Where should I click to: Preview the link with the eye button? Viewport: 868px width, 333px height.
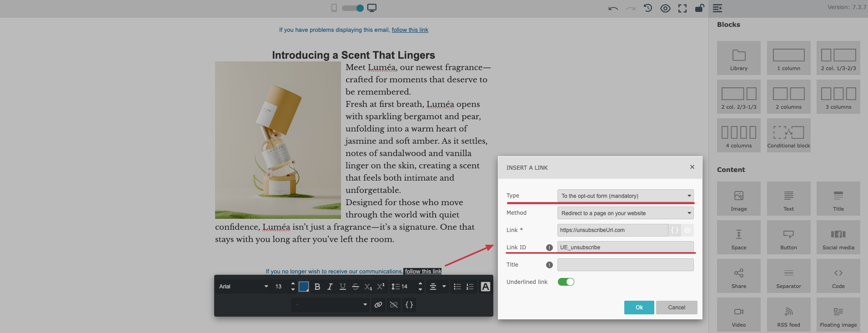[687, 230]
